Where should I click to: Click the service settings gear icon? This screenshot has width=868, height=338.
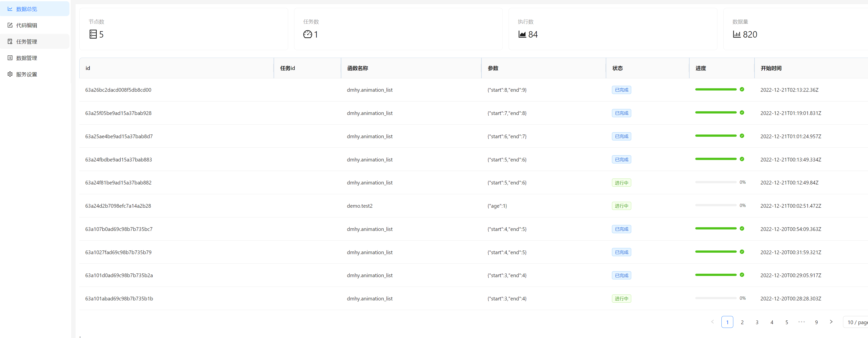[10, 74]
